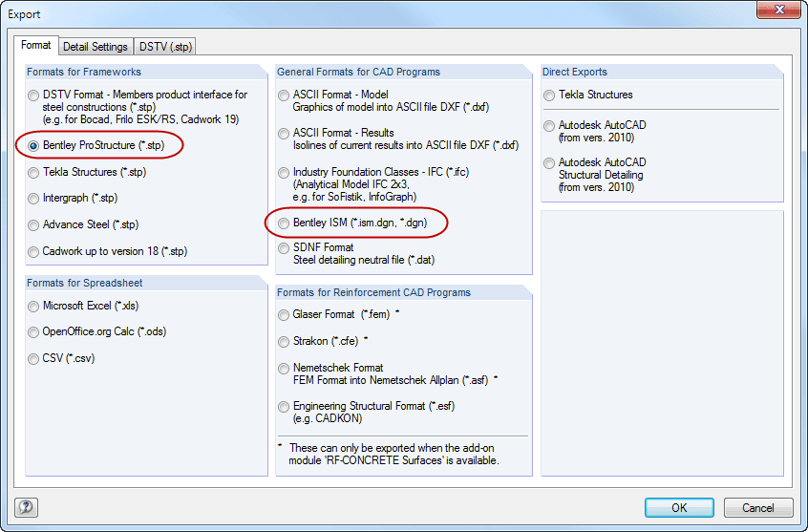Select Engineering Structural Format (*.esf) option
The height and width of the screenshot is (532, 808).
[x=284, y=407]
